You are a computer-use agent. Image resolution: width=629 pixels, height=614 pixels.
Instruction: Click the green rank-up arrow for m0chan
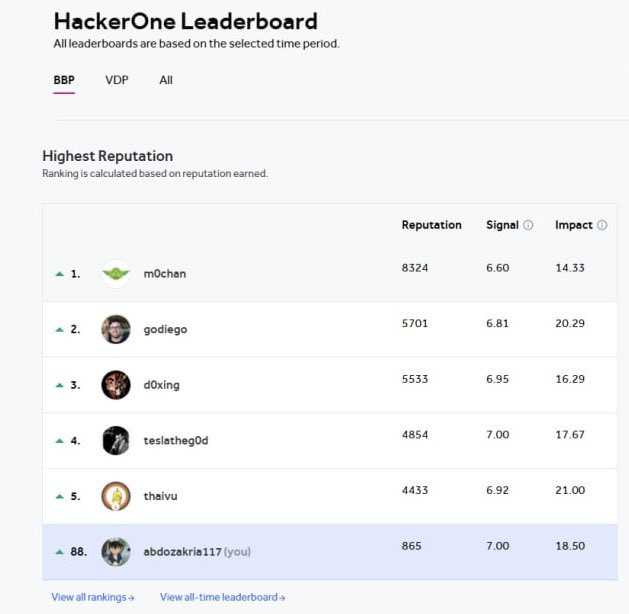(x=59, y=274)
